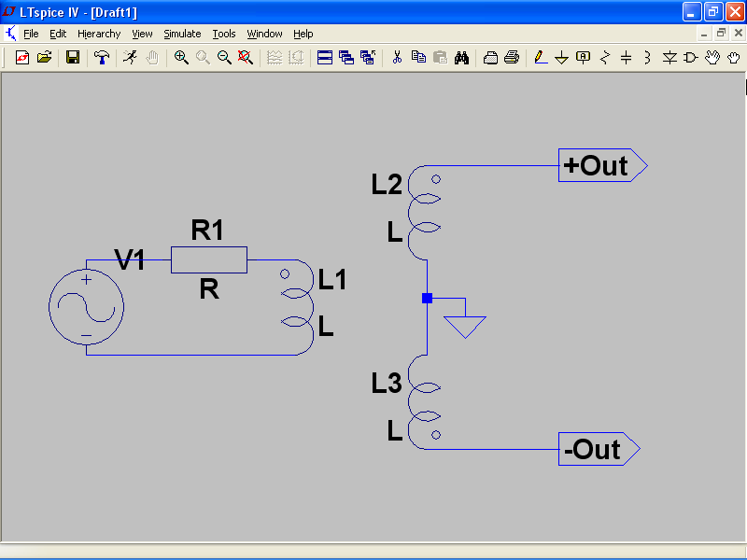The width and height of the screenshot is (747, 560).
Task: Click the L1 inductor name label
Action: (332, 279)
